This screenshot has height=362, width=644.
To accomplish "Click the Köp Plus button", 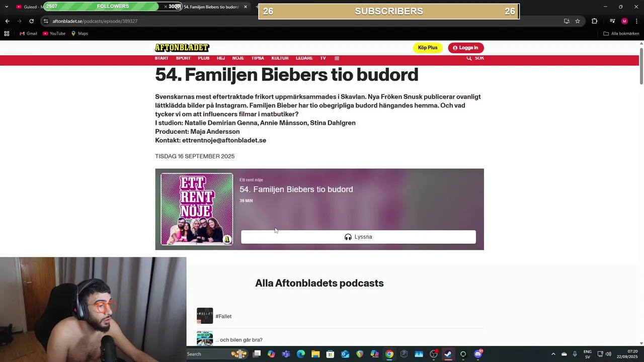I will tap(427, 48).
